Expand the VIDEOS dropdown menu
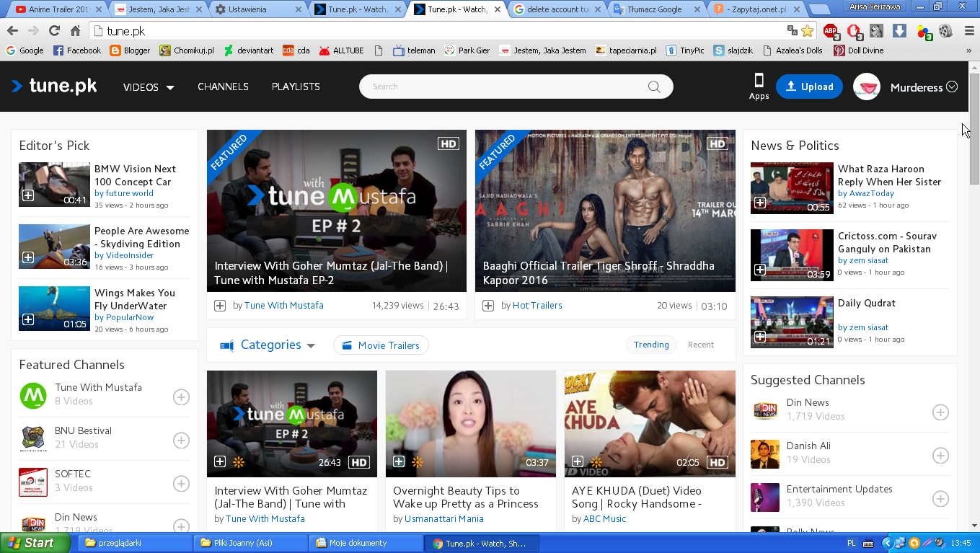The height and width of the screenshot is (553, 980). [x=149, y=87]
